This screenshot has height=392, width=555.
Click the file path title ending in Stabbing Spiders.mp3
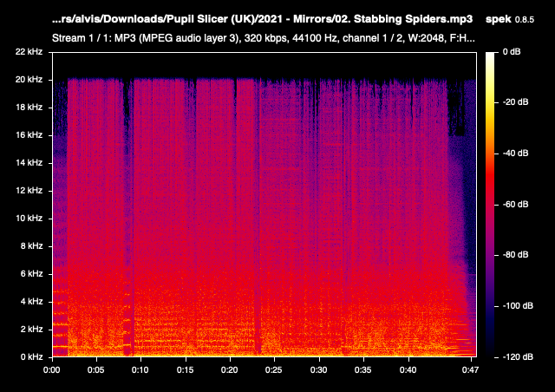click(x=262, y=19)
